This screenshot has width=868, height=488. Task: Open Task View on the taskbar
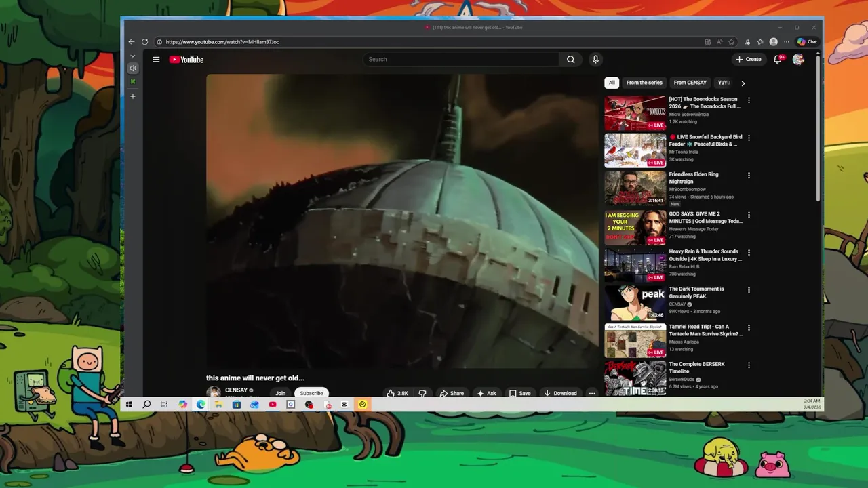(164, 405)
